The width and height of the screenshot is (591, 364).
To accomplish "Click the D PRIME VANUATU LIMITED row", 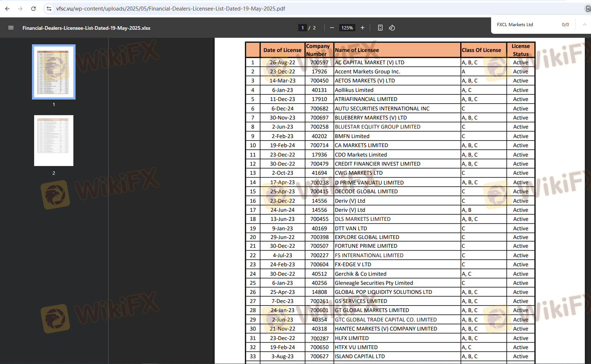I will click(369, 182).
